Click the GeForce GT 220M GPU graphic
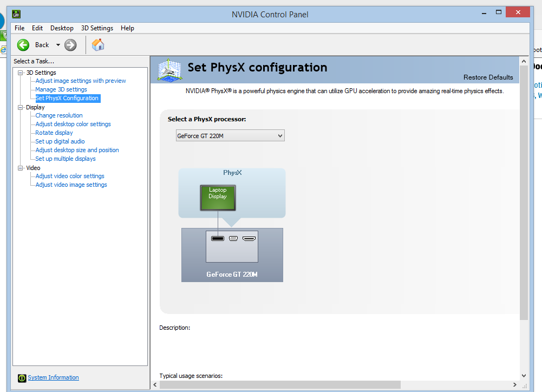The height and width of the screenshot is (392, 542). click(232, 254)
